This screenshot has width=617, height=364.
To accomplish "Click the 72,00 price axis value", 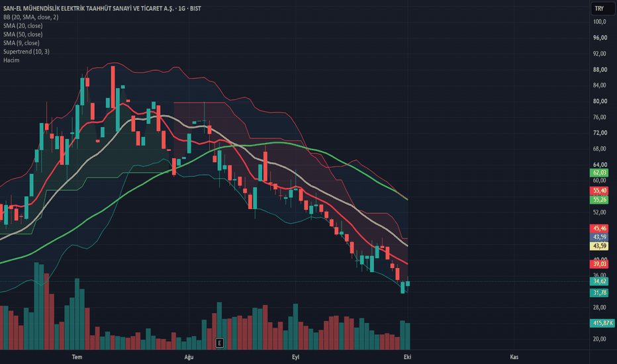I will coord(600,133).
